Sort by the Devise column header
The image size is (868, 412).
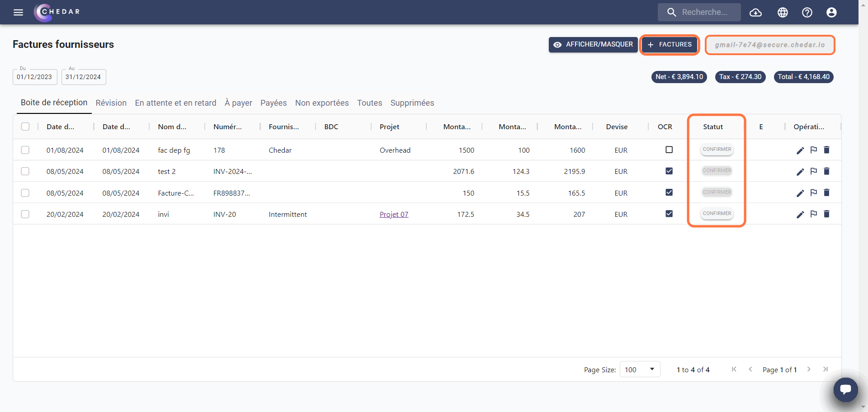coord(617,127)
